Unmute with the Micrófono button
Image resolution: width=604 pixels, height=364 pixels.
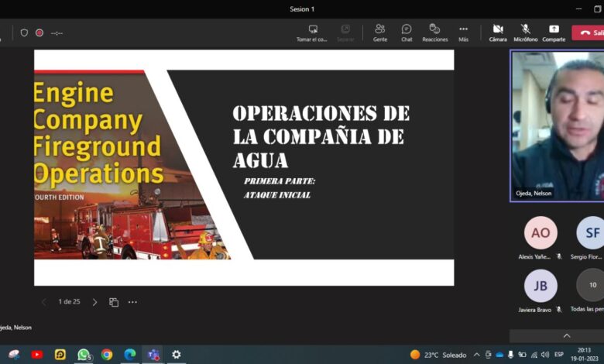coord(526,33)
